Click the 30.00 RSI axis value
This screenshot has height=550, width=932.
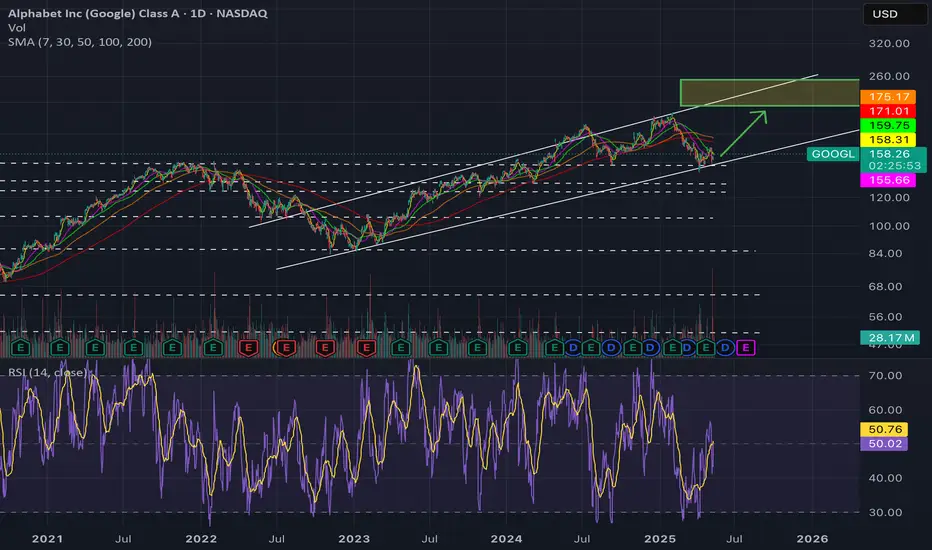(885, 513)
